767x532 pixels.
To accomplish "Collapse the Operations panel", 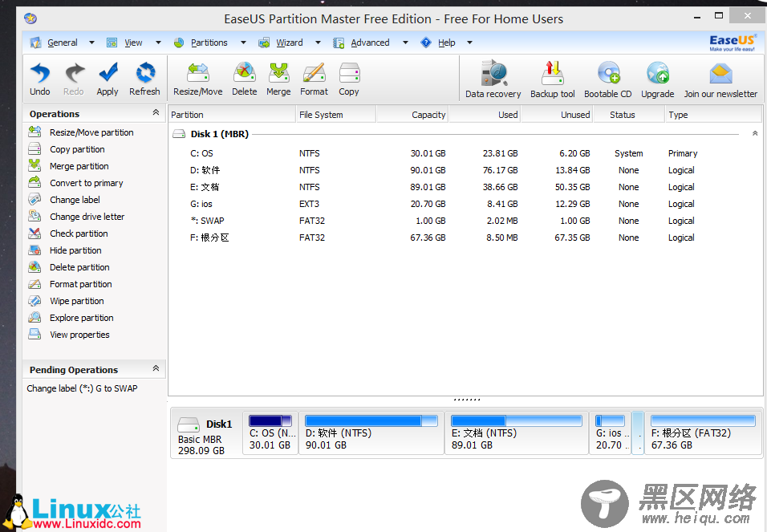I will 156,112.
